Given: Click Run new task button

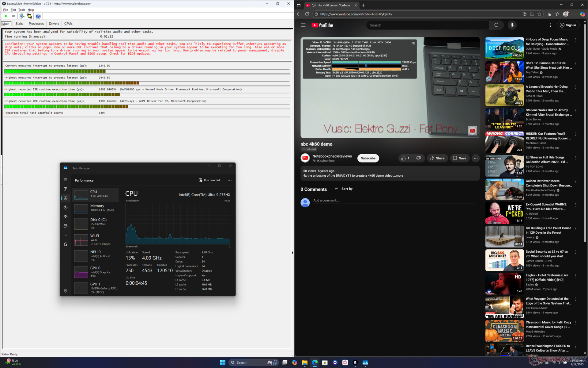Looking at the screenshot, I should (x=209, y=180).
